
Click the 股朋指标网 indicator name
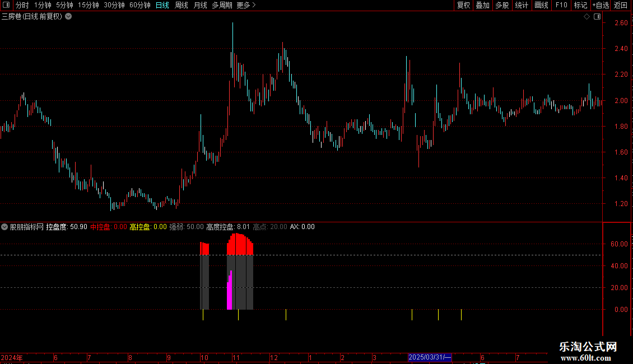click(27, 227)
